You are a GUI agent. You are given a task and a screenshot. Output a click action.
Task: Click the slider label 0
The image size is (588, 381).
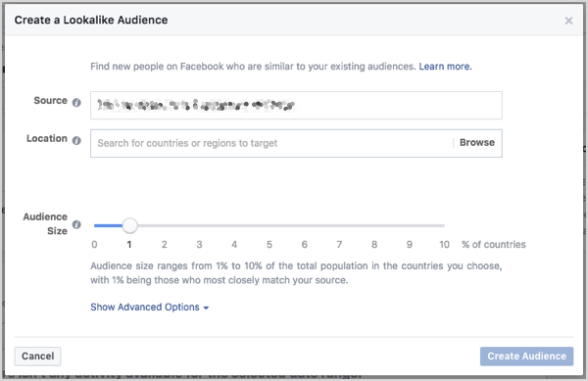[94, 245]
